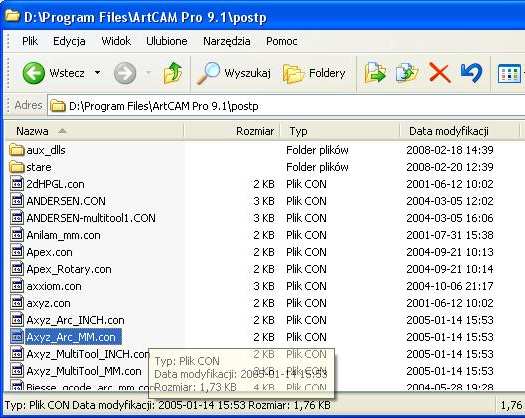Click the greyed-out forward navigation arrow
525x418 pixels.
125,73
